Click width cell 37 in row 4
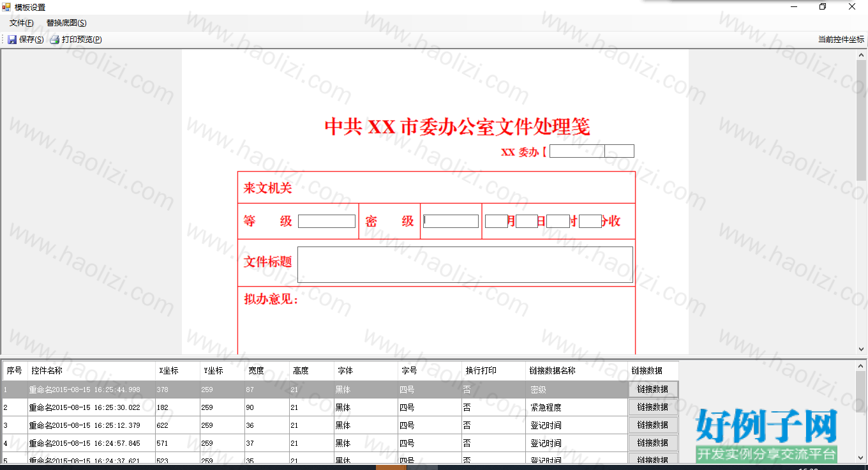Viewport: 868px width, 470px height. 267,443
